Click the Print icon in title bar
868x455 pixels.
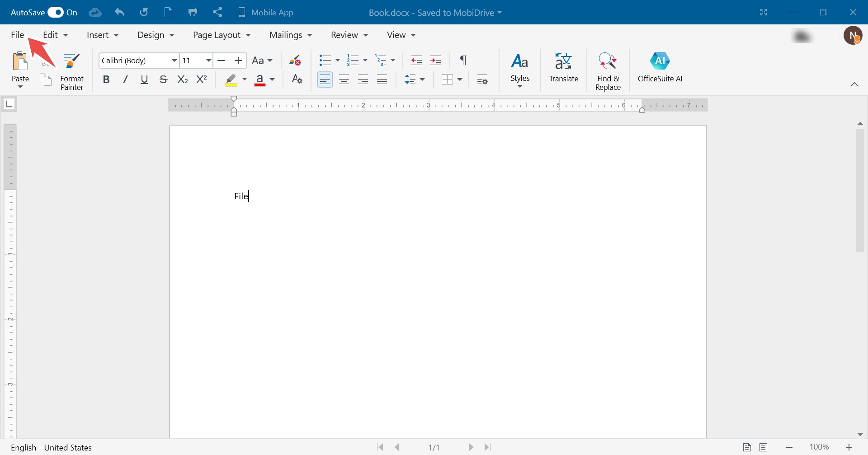193,12
